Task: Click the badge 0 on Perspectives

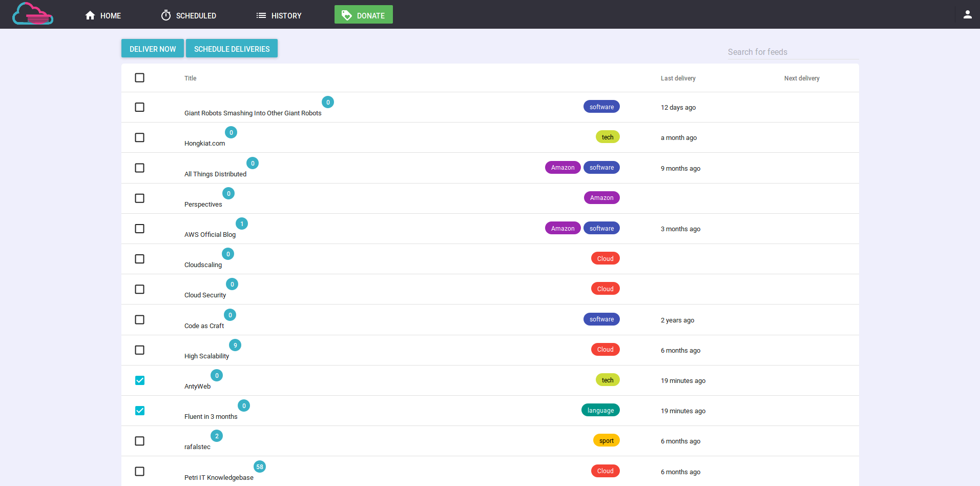Action: point(228,193)
